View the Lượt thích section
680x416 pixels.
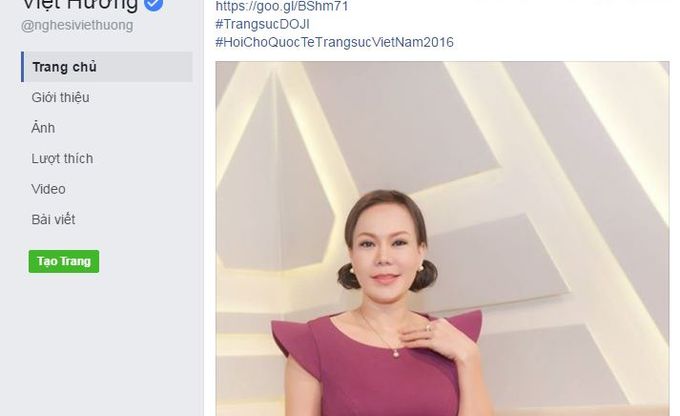pos(62,159)
